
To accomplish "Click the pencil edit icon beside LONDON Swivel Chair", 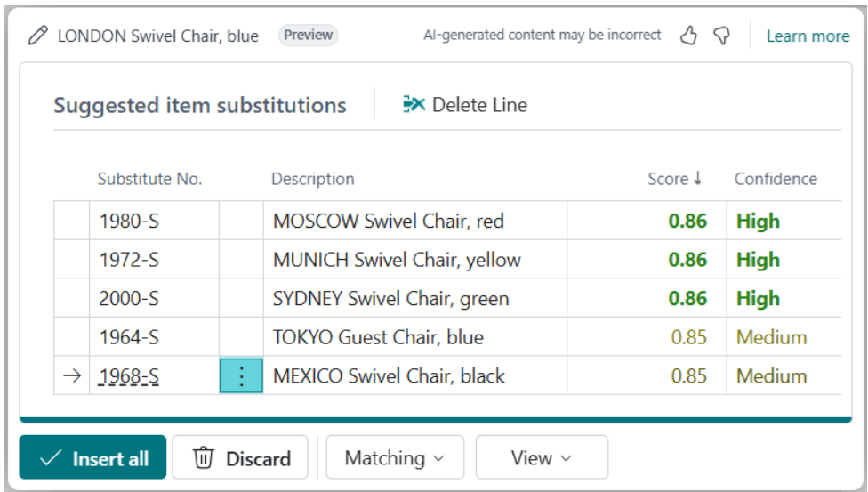I will coord(37,36).
